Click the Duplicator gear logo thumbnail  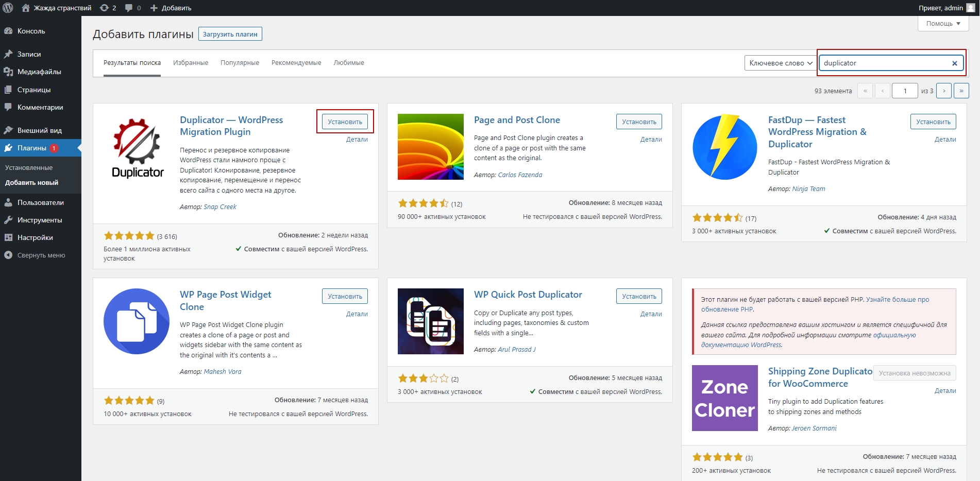click(137, 147)
